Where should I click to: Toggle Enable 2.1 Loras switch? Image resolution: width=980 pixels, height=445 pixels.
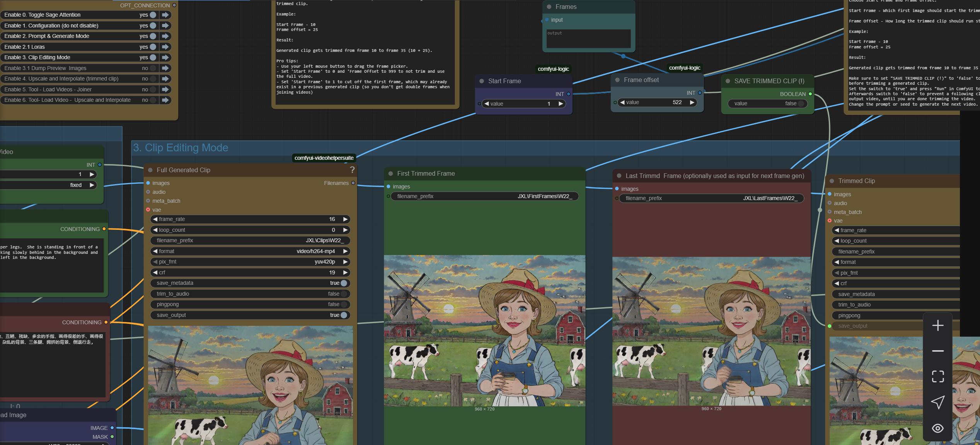click(153, 47)
